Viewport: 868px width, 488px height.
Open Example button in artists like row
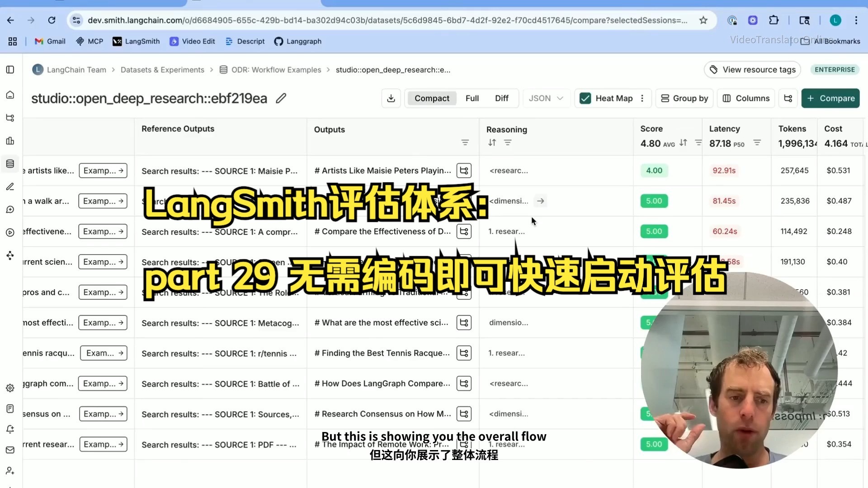click(103, 171)
